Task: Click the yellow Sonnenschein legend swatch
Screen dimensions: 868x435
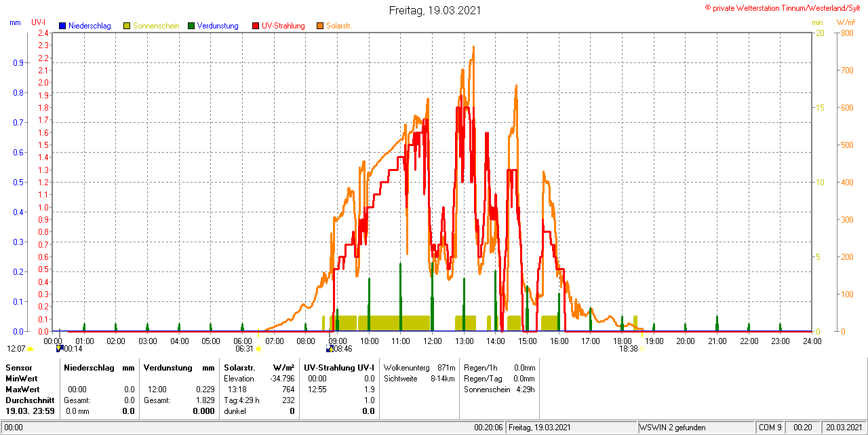Action: coord(127,26)
